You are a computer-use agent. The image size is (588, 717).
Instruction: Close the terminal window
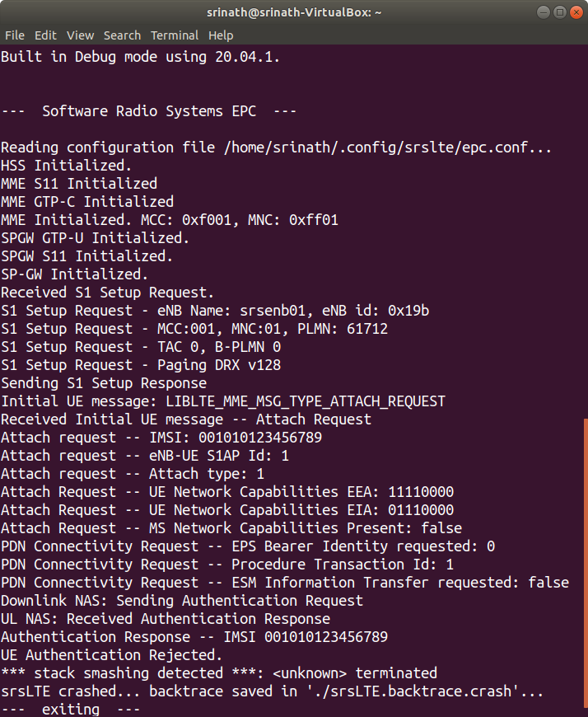(x=575, y=12)
